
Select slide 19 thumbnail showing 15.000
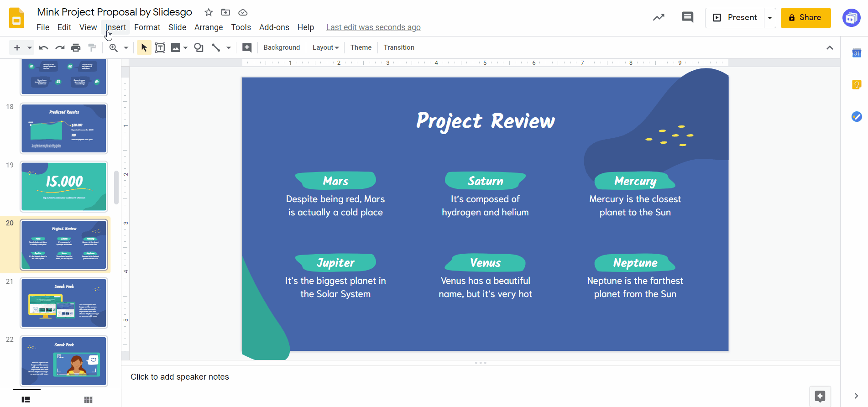coord(64,187)
